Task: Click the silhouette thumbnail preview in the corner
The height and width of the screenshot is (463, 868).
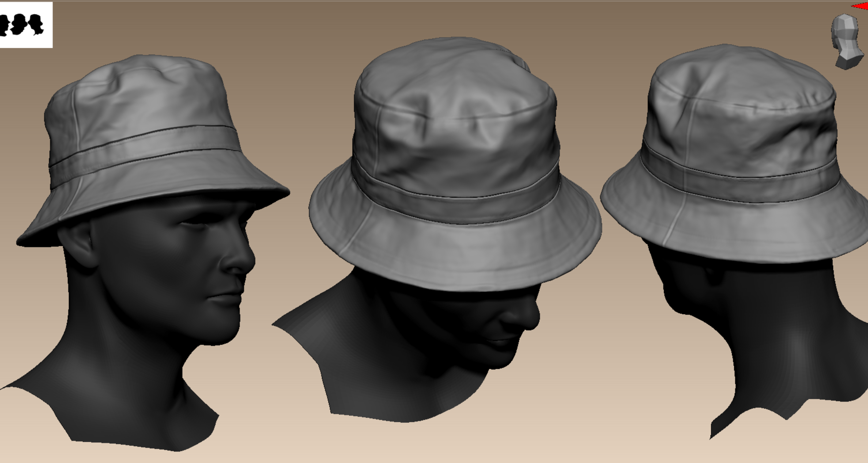Action: pyautogui.click(x=26, y=25)
